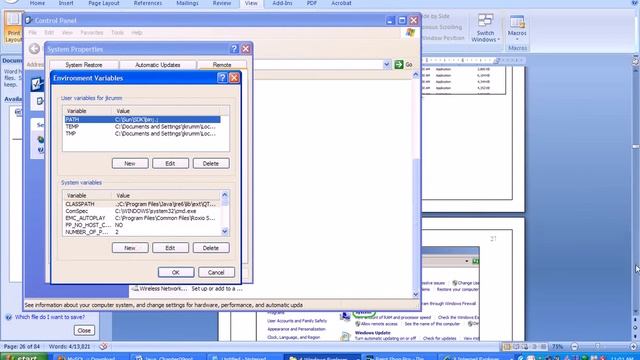Open Control Panel Tools menu
The image size is (640, 360).
coord(118,33)
